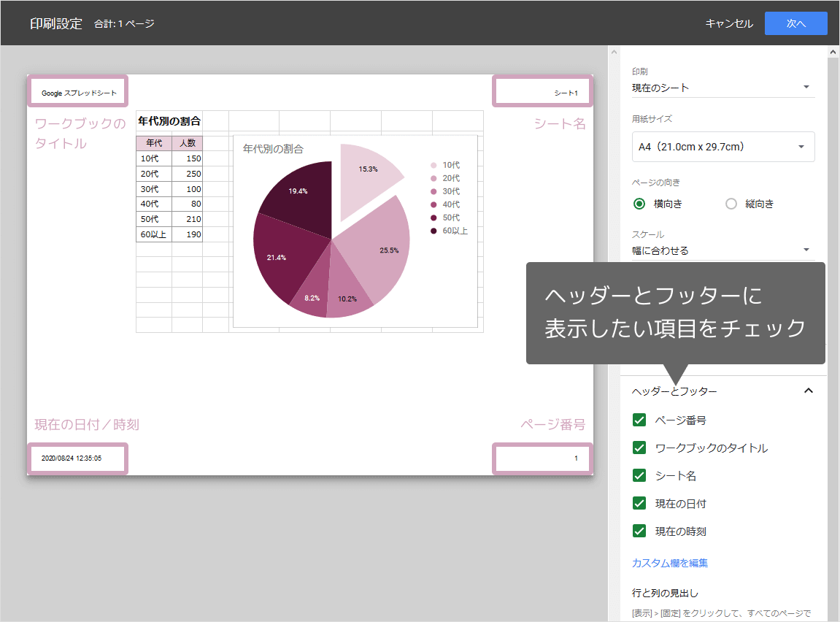Disable the 現在の時刻 checkbox
This screenshot has height=622, width=840.
639,531
